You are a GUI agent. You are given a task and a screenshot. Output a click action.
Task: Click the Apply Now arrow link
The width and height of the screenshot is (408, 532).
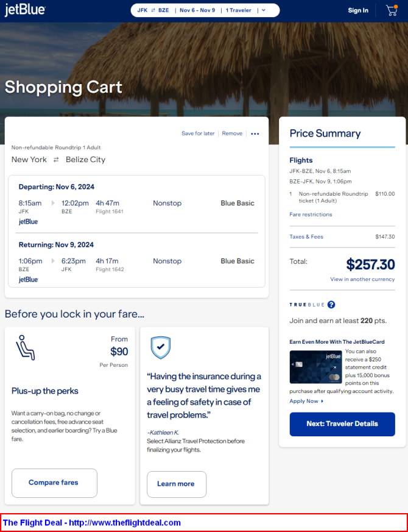306,401
